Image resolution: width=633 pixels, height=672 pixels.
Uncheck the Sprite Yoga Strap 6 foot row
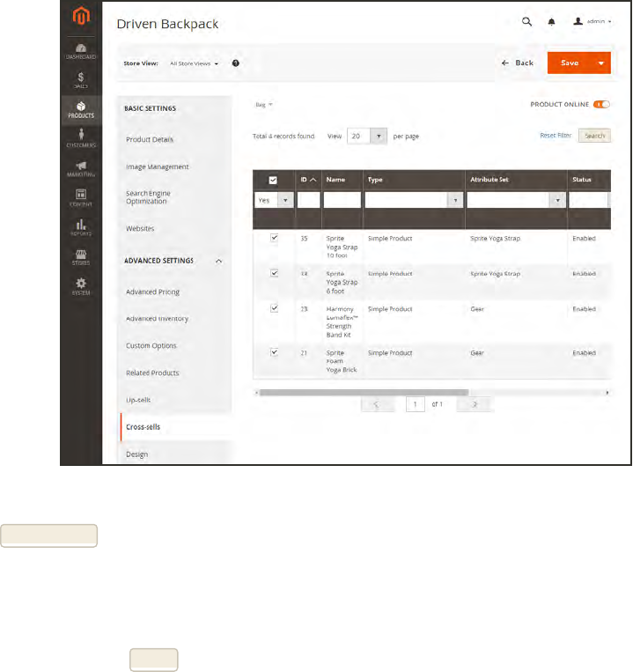[x=274, y=273]
